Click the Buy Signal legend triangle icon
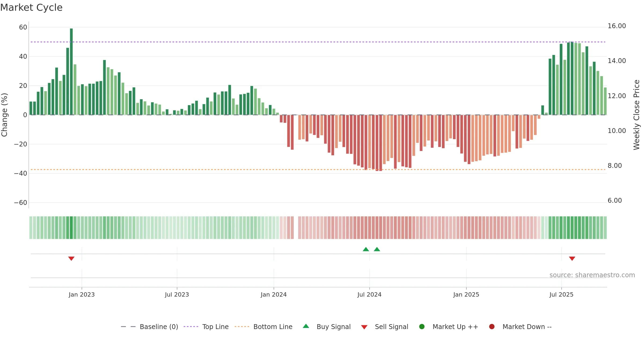 [306, 326]
